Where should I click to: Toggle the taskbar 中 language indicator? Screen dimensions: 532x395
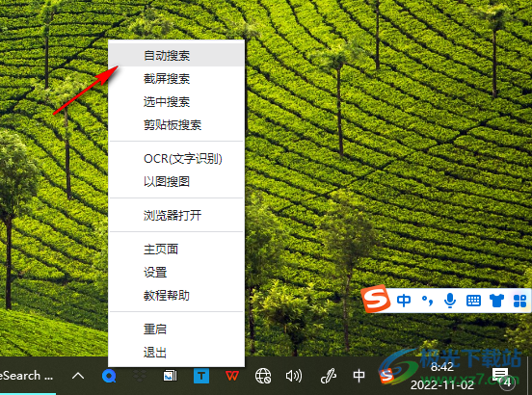pyautogui.click(x=359, y=376)
